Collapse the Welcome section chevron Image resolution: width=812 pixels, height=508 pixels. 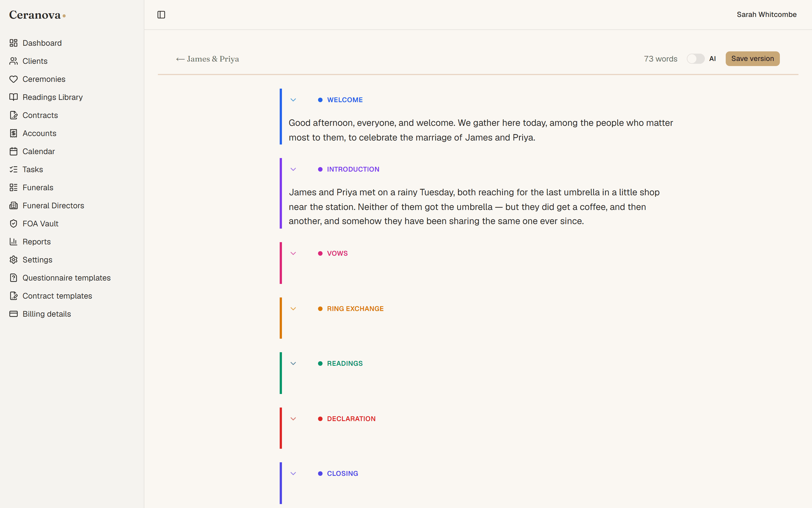(293, 100)
